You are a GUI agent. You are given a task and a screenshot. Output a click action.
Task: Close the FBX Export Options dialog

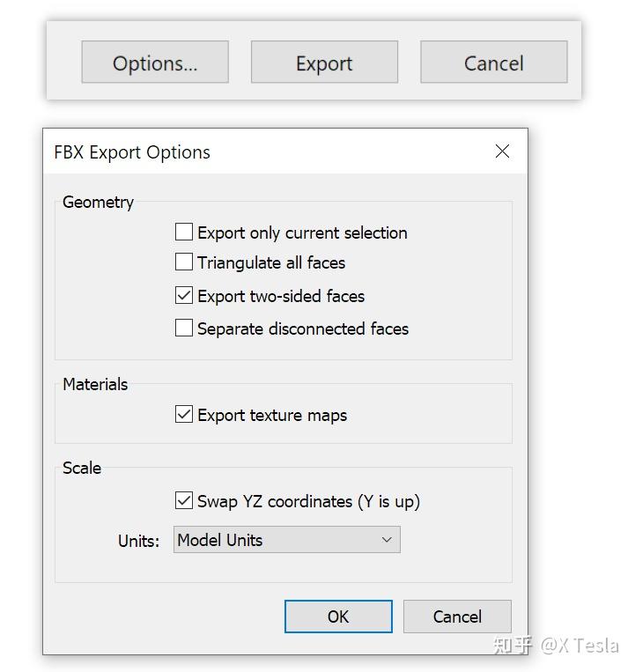coord(502,151)
